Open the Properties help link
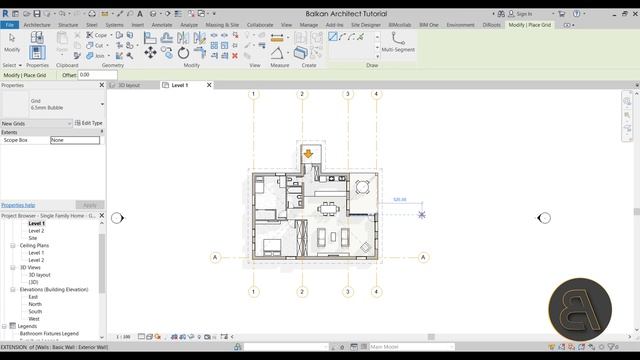This screenshot has height=360, width=640. click(x=18, y=205)
